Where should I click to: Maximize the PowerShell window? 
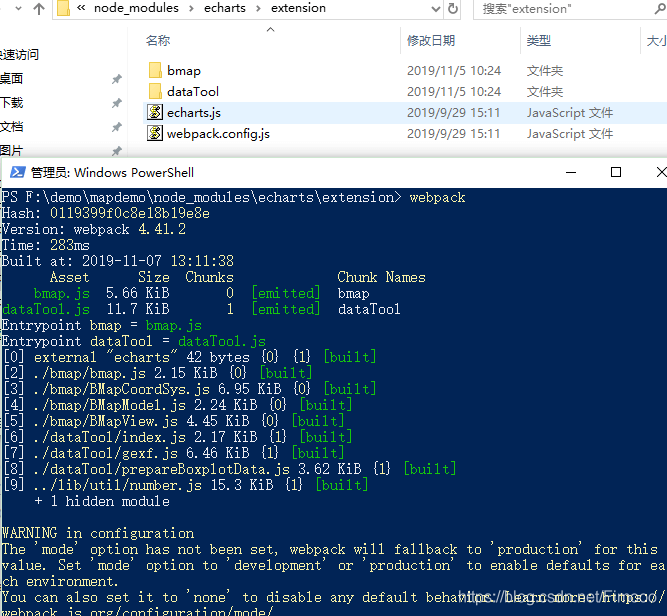coord(616,172)
